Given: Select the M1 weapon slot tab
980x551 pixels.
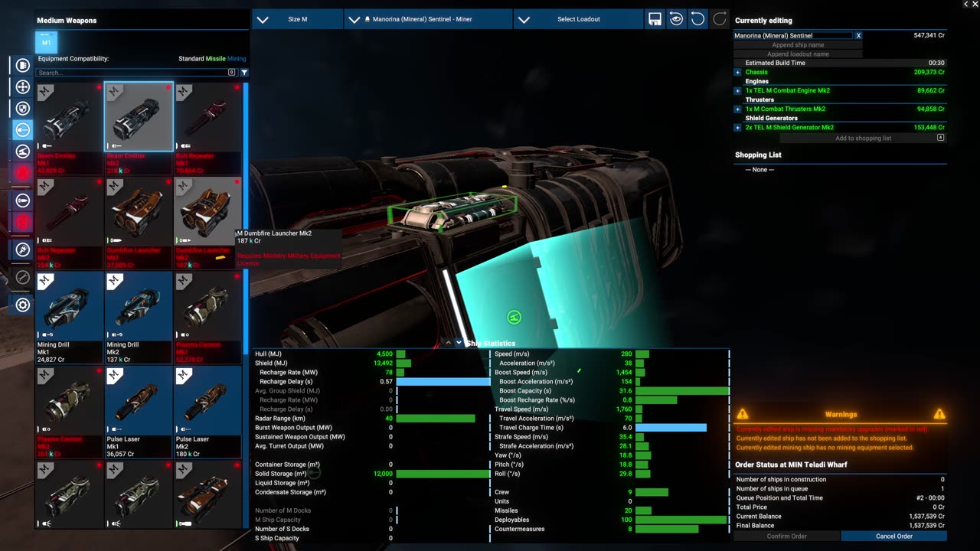Looking at the screenshot, I should coord(46,42).
